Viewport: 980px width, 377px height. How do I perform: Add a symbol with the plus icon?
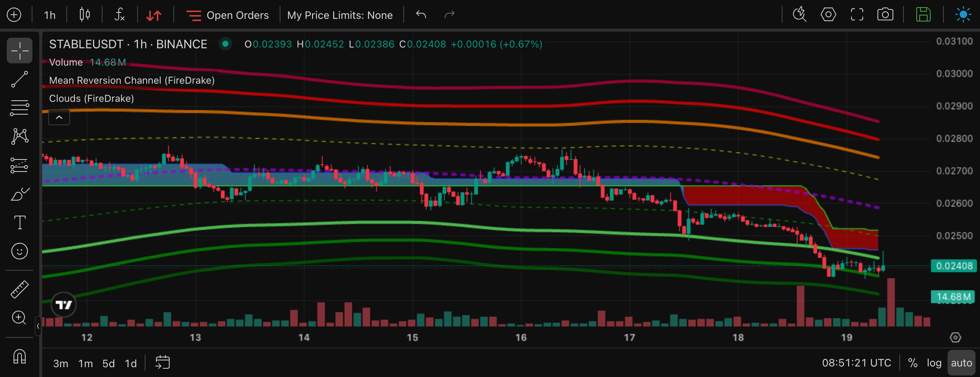coord(14,15)
